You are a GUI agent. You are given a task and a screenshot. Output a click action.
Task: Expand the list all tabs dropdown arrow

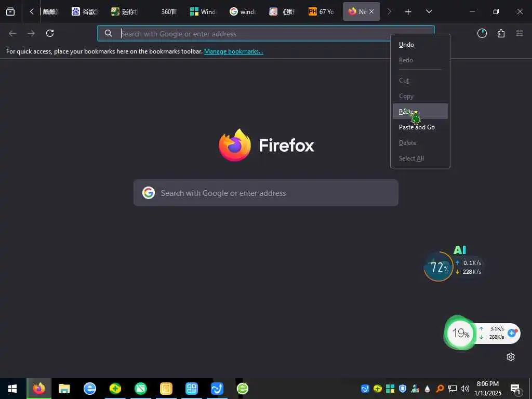point(429,11)
